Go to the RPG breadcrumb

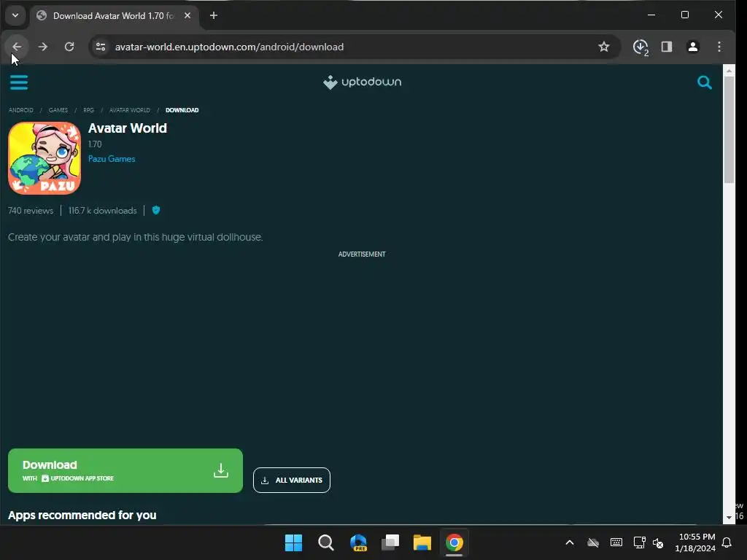(88, 110)
